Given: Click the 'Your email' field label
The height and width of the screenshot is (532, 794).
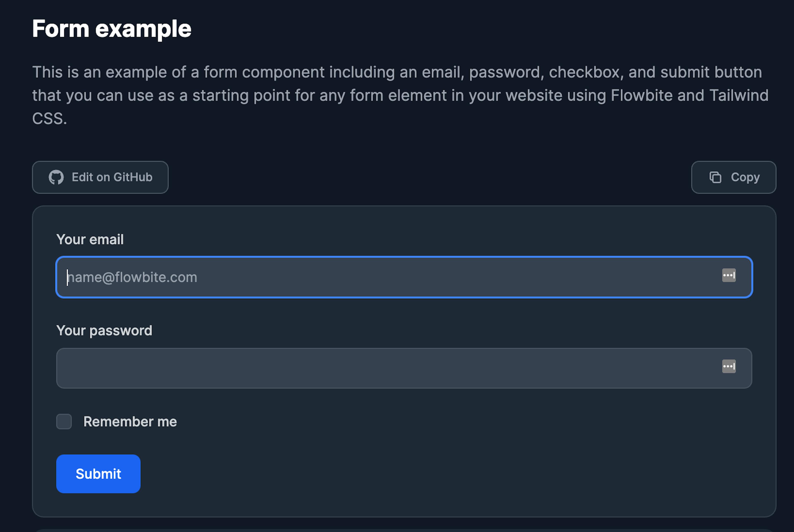Looking at the screenshot, I should pos(90,240).
